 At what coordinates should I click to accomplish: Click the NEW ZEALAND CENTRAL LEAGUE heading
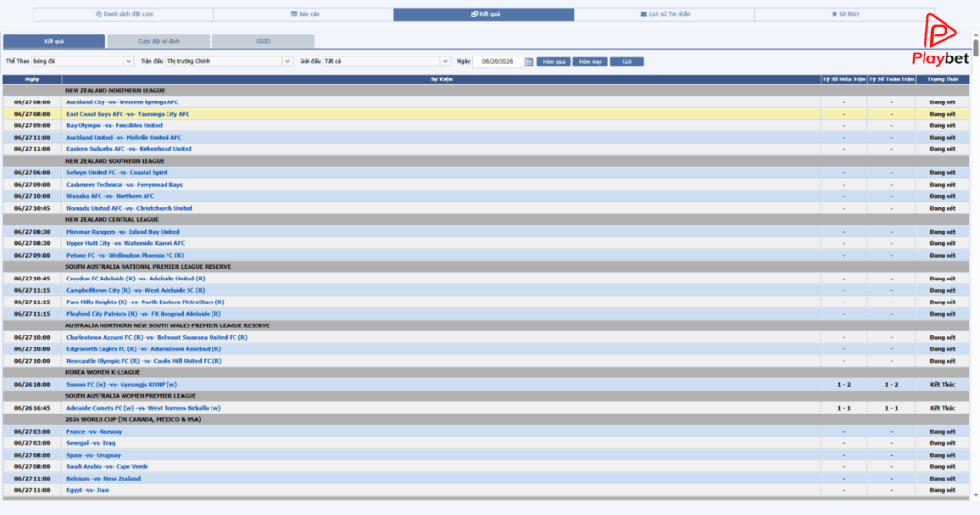click(x=112, y=220)
